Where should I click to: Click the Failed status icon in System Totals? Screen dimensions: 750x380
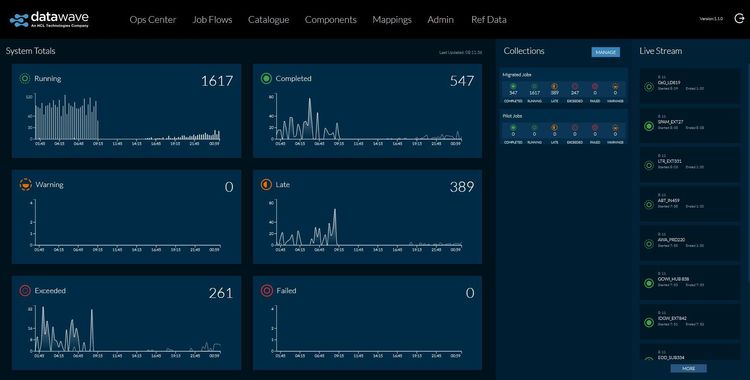click(266, 291)
